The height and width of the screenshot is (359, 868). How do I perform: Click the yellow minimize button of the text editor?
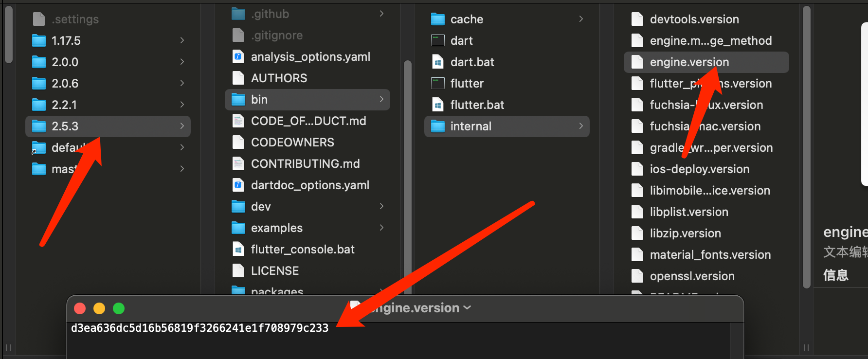pos(99,308)
